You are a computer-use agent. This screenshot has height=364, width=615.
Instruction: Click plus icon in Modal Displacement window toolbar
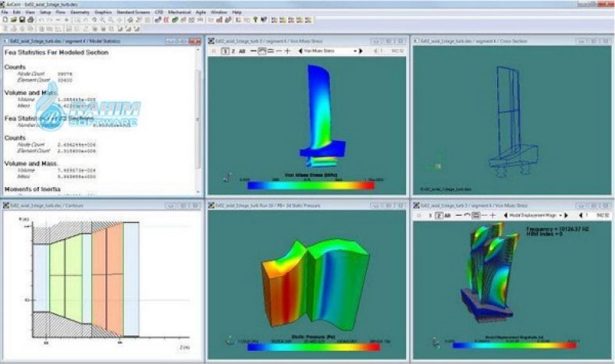point(493,215)
